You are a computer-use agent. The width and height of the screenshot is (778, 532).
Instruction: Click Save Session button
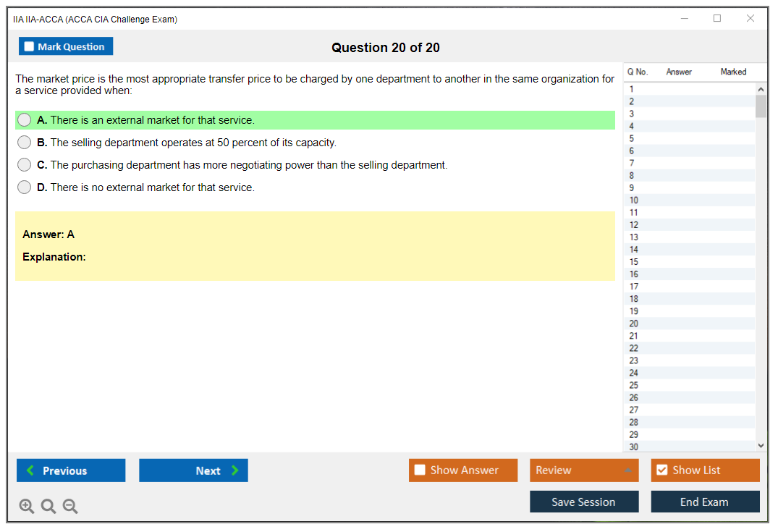(583, 502)
